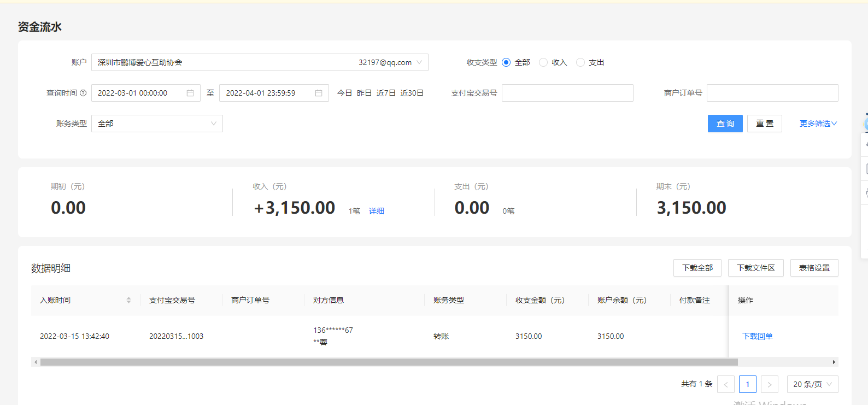Click the entry time 2022-03-15 13:42:40
868x405 pixels.
[x=74, y=336]
